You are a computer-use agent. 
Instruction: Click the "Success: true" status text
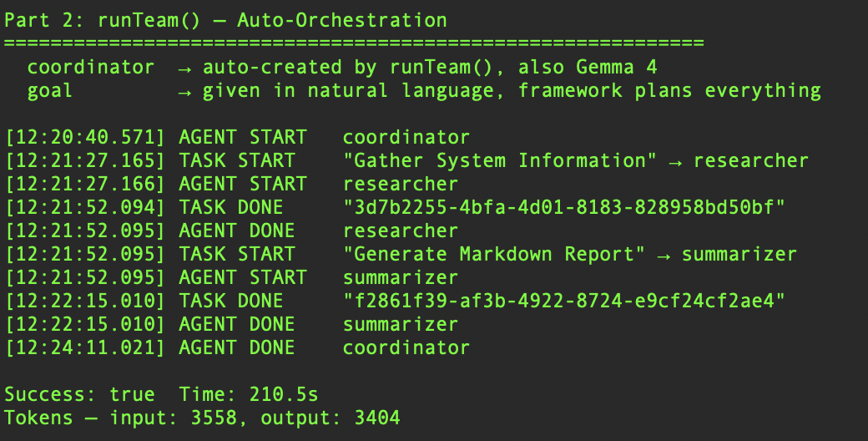coord(79,394)
